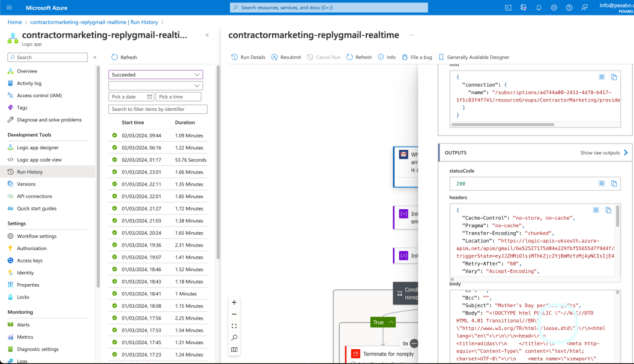This screenshot has height=364, width=634.
Task: Open API connections
Action: click(34, 196)
